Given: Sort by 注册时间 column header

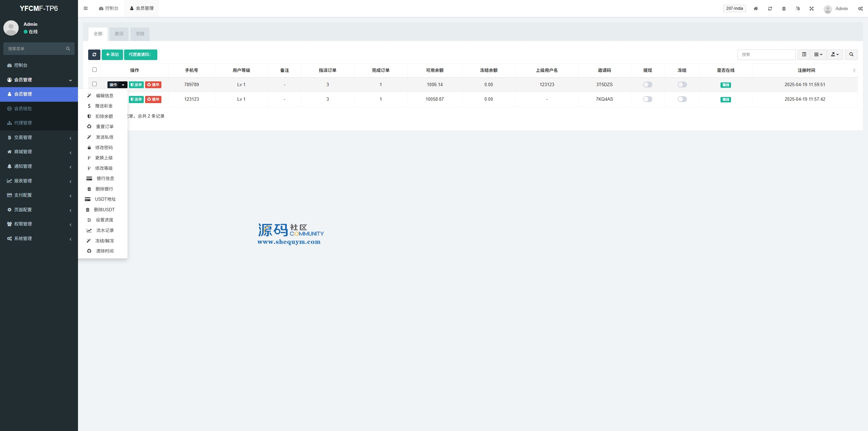Looking at the screenshot, I should click(806, 70).
